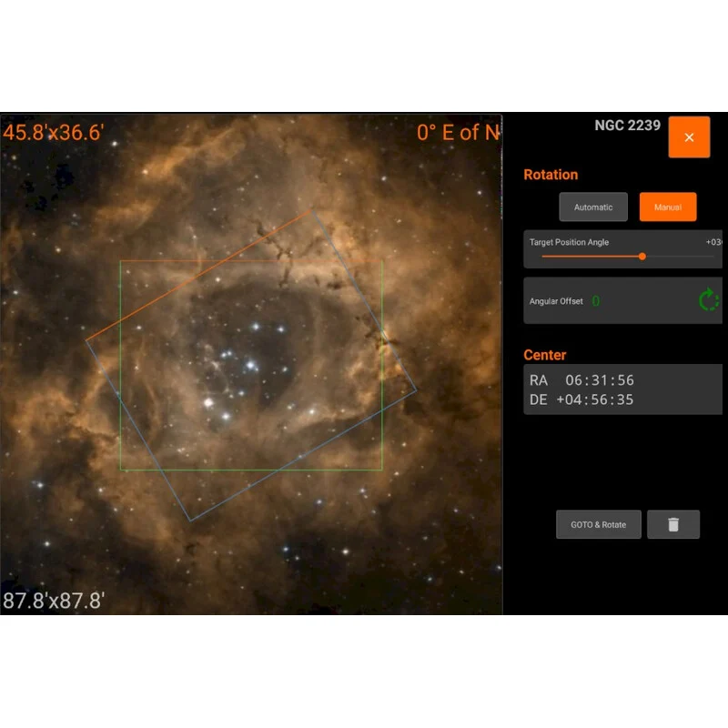Click the orange edge of the rotated frame
The height and width of the screenshot is (728, 728).
200,277
